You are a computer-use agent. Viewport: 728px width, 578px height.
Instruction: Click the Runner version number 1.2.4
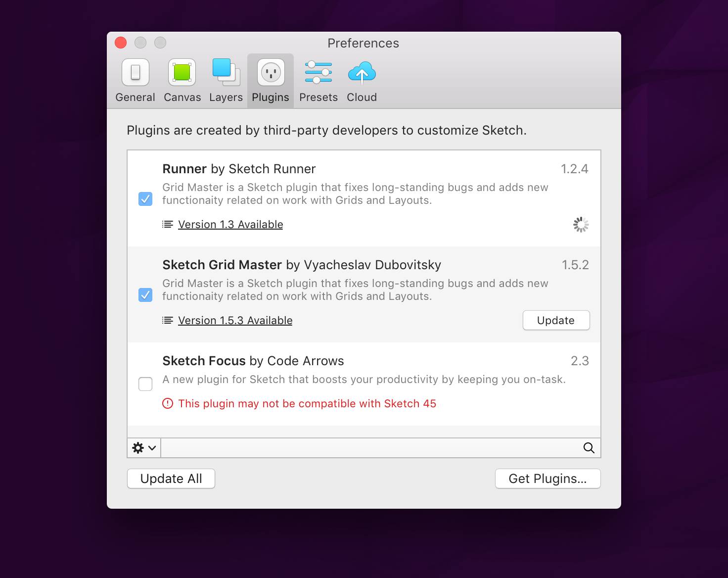574,169
